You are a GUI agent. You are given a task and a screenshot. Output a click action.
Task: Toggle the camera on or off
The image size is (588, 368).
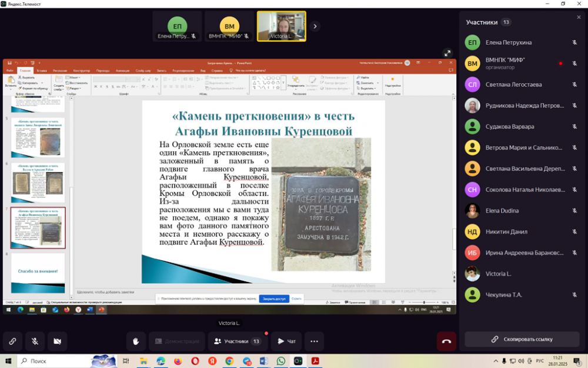pos(57,342)
